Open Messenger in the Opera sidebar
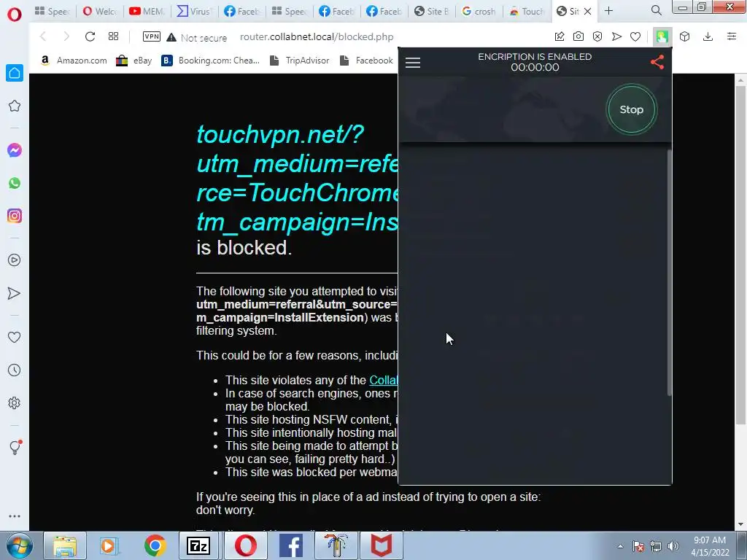The image size is (747, 560). pyautogui.click(x=15, y=150)
